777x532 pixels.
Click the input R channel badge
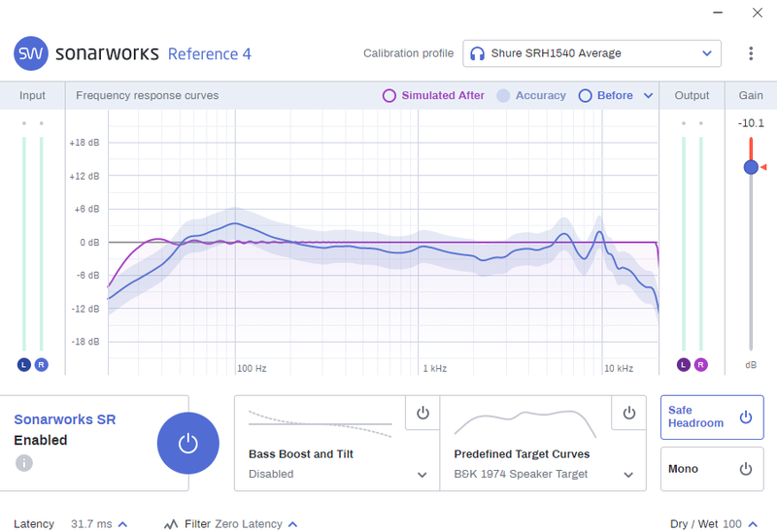[x=41, y=365]
